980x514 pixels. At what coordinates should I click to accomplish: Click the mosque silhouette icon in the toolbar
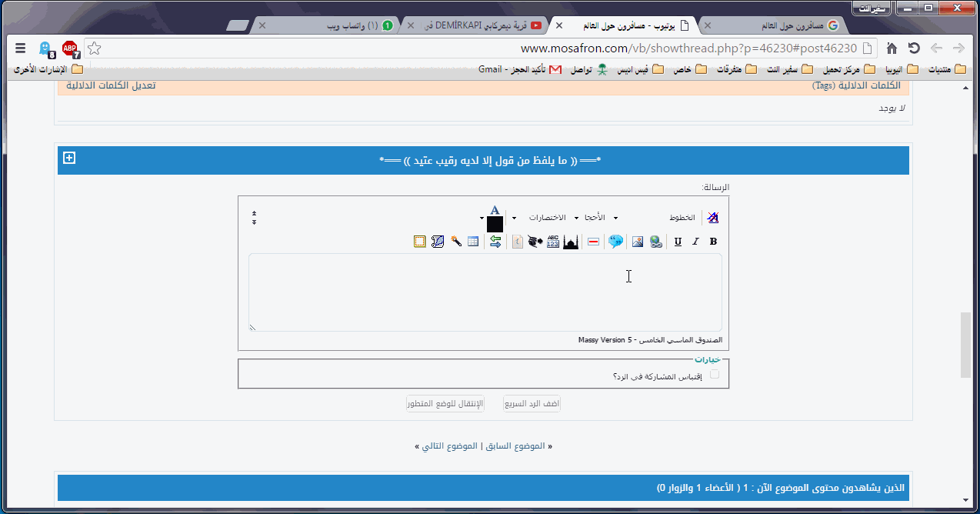coord(571,242)
